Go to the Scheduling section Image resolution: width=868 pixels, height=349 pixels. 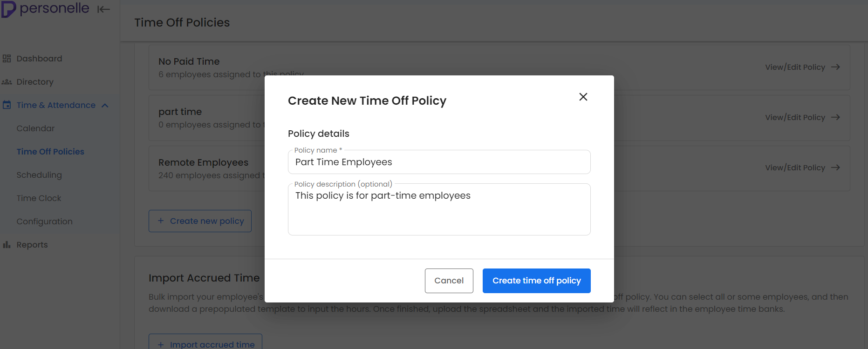coord(39,174)
